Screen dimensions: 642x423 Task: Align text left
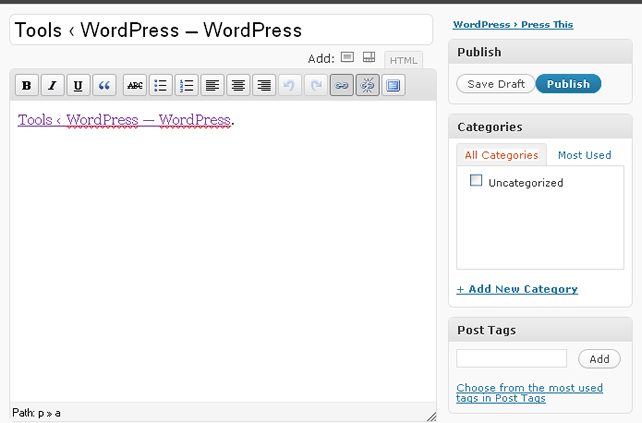point(212,86)
